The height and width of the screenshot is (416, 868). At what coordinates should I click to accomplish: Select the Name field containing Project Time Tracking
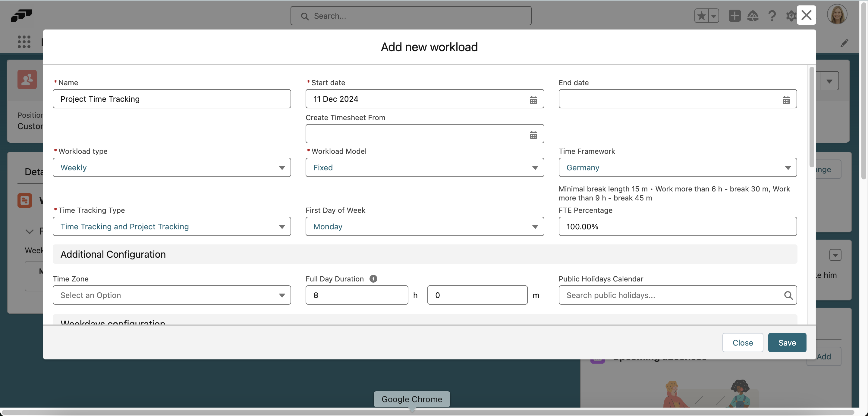[172, 99]
